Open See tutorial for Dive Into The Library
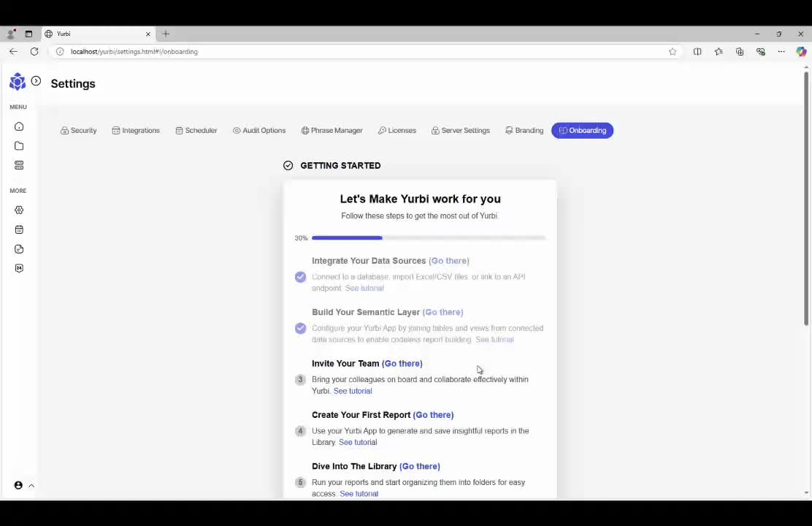This screenshot has height=526, width=812. [359, 493]
